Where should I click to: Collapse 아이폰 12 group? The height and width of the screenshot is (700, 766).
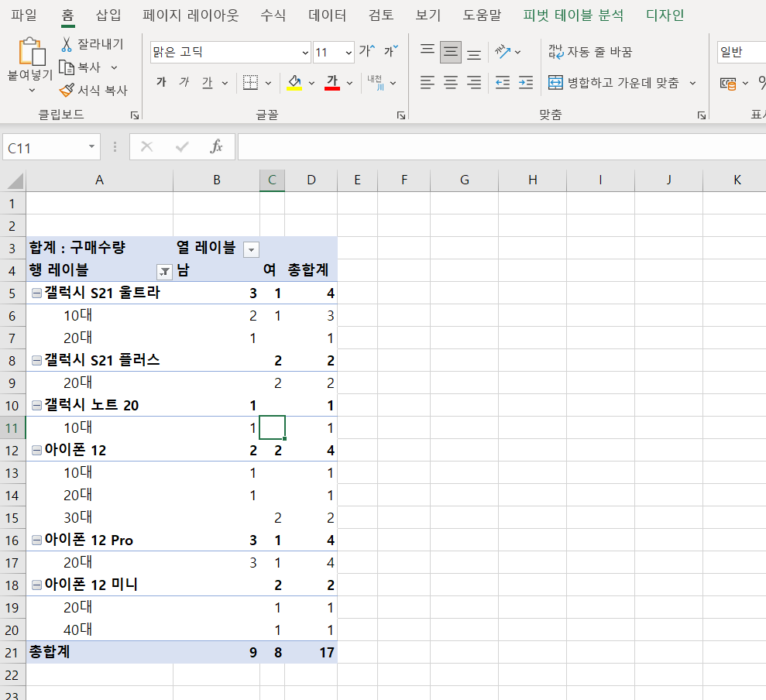tap(36, 451)
